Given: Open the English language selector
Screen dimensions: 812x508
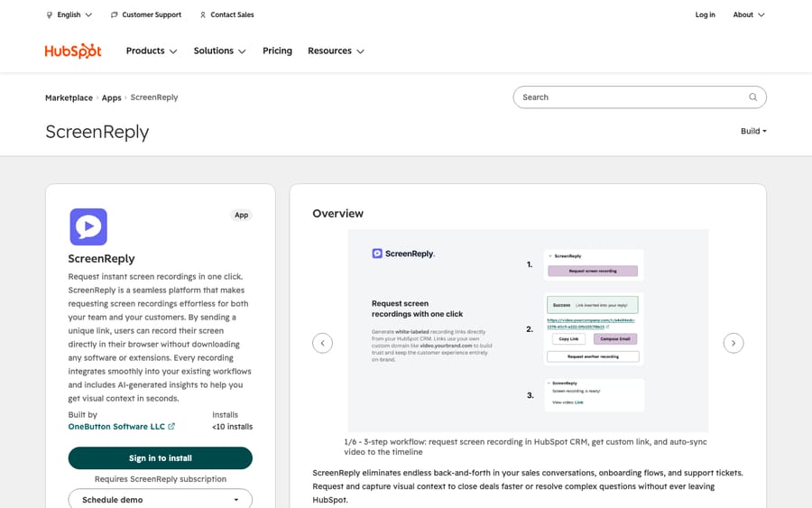Looking at the screenshot, I should 69,15.
